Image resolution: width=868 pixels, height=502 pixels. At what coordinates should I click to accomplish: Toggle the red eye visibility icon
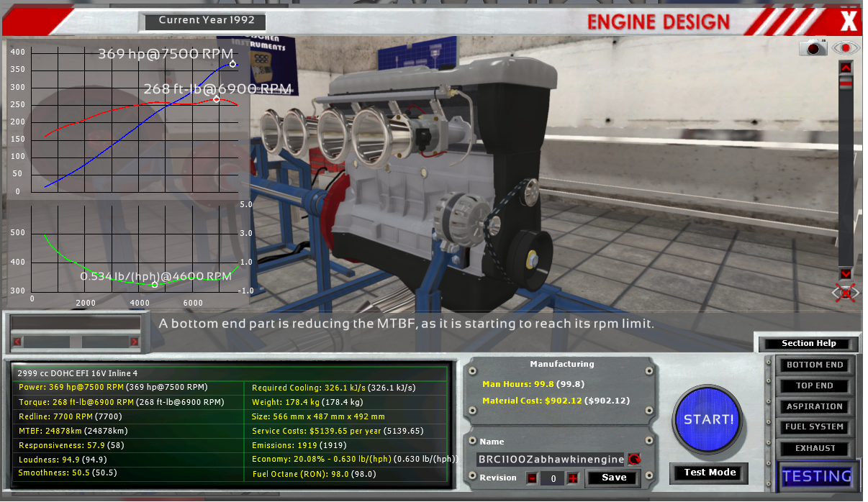[x=846, y=48]
